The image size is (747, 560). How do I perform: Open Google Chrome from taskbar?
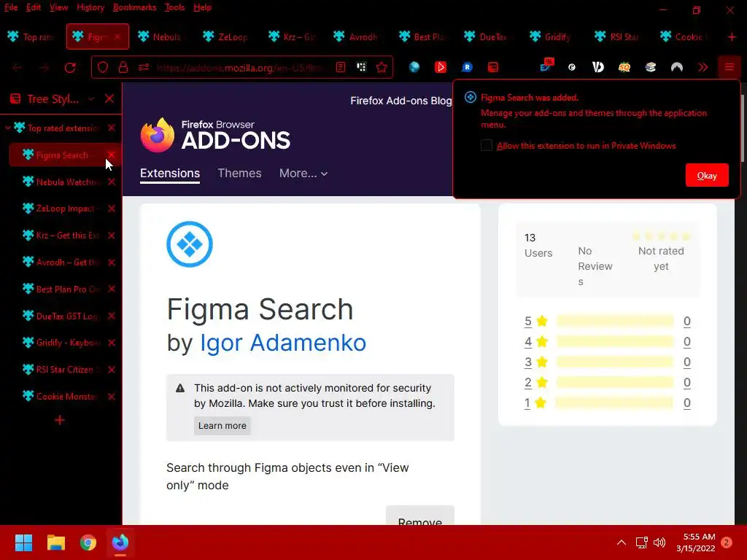[88, 542]
